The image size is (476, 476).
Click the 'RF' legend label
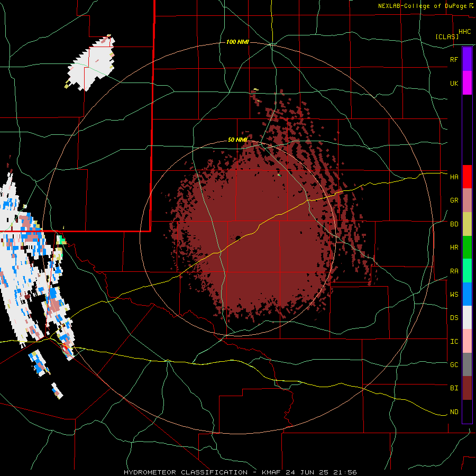[454, 59]
